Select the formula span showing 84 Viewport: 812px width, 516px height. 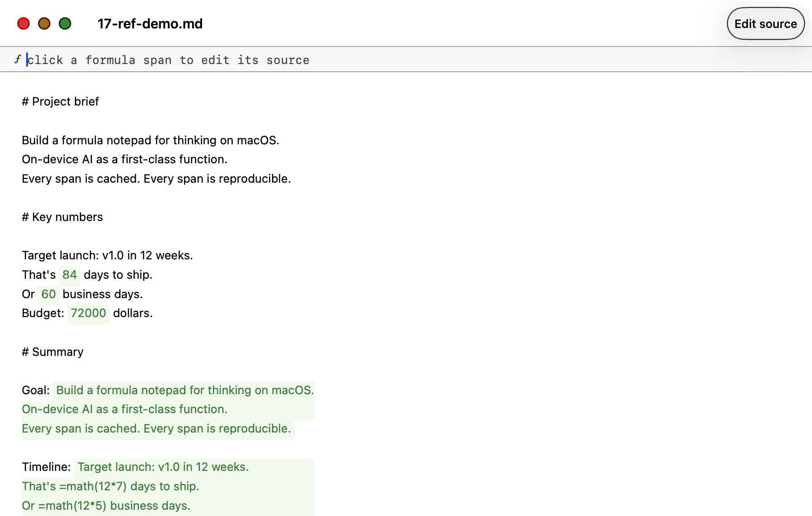click(69, 275)
